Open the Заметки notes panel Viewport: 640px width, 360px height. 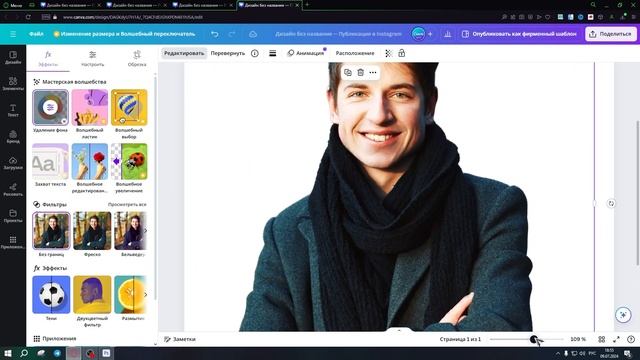click(x=180, y=339)
